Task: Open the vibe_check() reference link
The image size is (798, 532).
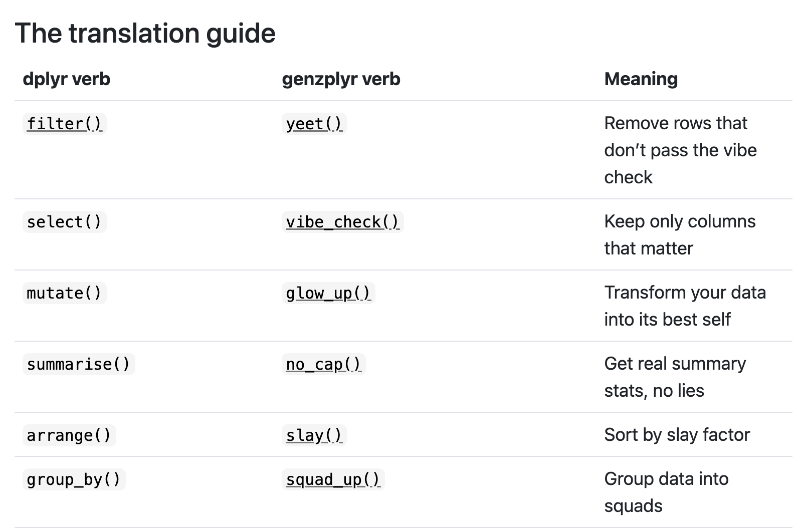Action: [342, 222]
